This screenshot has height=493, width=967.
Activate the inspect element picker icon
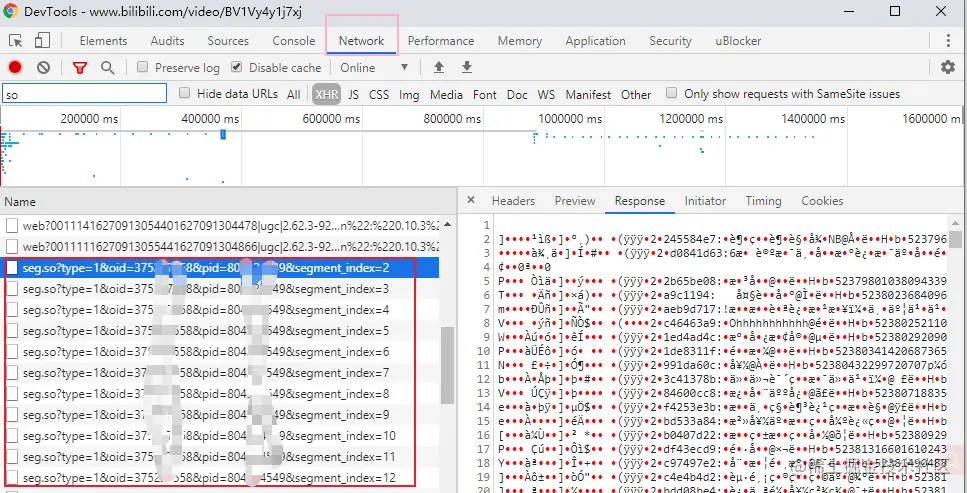(16, 41)
